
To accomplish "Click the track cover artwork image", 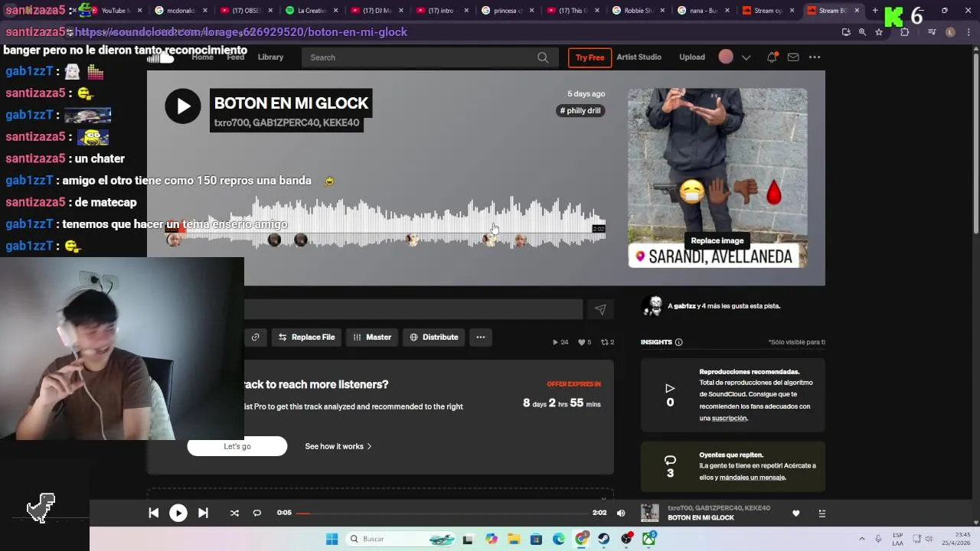I will point(717,178).
